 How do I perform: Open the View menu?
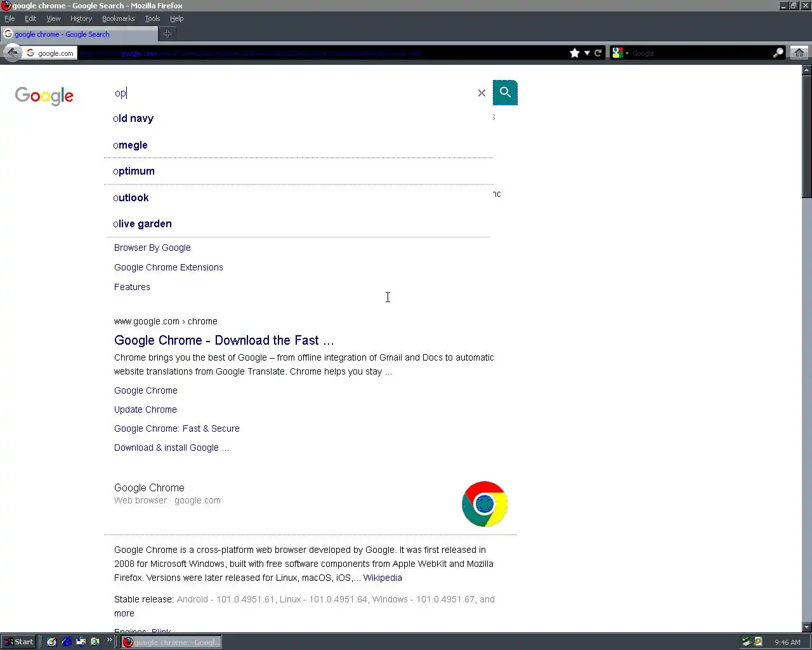53,18
